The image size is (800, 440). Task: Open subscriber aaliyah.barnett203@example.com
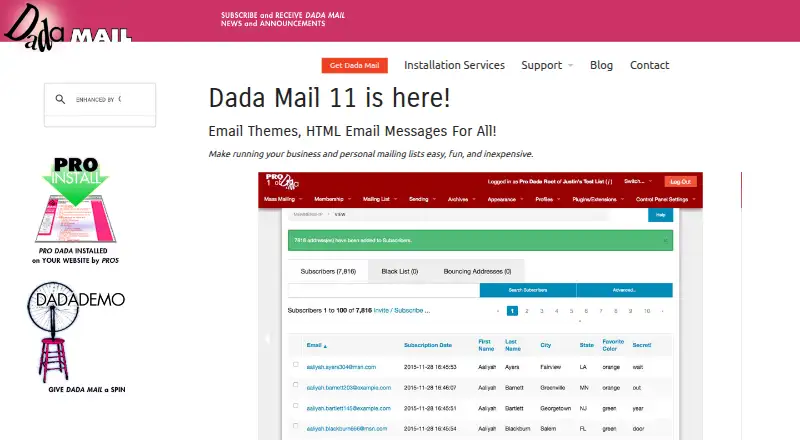(x=348, y=388)
